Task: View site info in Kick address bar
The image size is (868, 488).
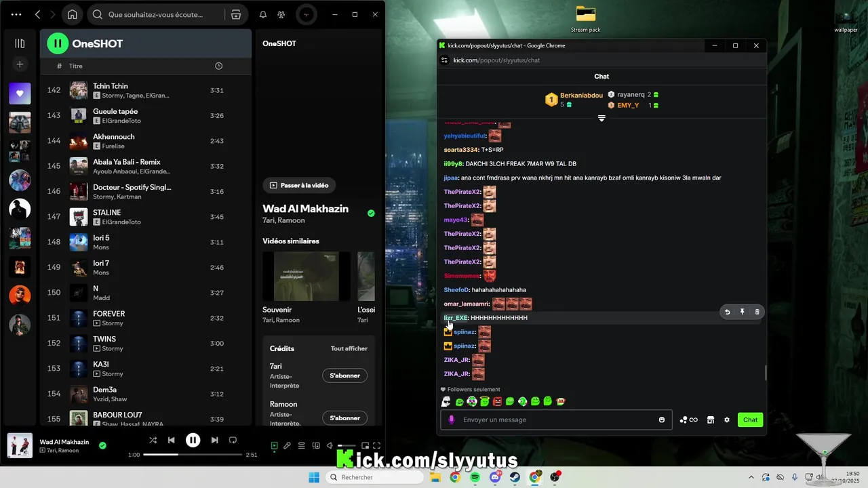Action: point(444,60)
